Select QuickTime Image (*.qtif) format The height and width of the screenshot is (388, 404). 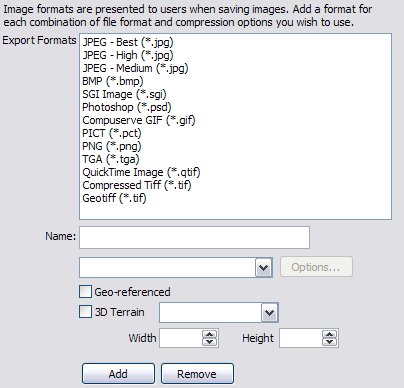point(141,172)
